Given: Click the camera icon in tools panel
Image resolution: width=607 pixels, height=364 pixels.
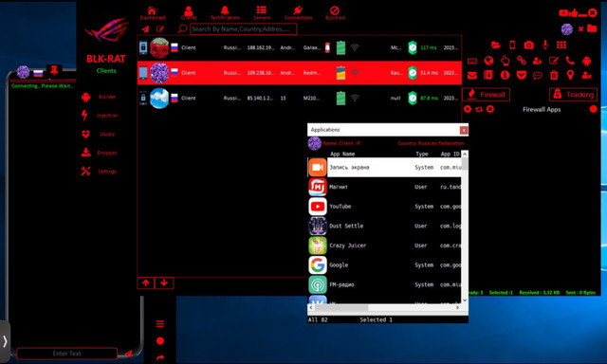Looking at the screenshot, I should coord(529,45).
